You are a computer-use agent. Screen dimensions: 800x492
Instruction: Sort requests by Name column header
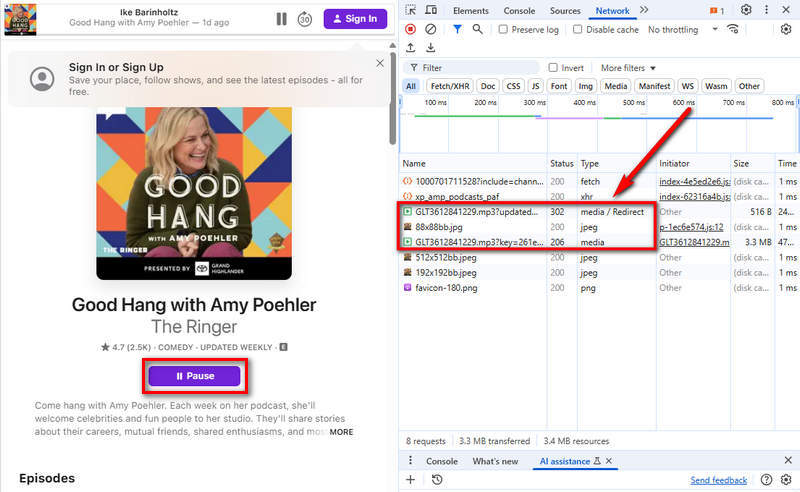[473, 163]
